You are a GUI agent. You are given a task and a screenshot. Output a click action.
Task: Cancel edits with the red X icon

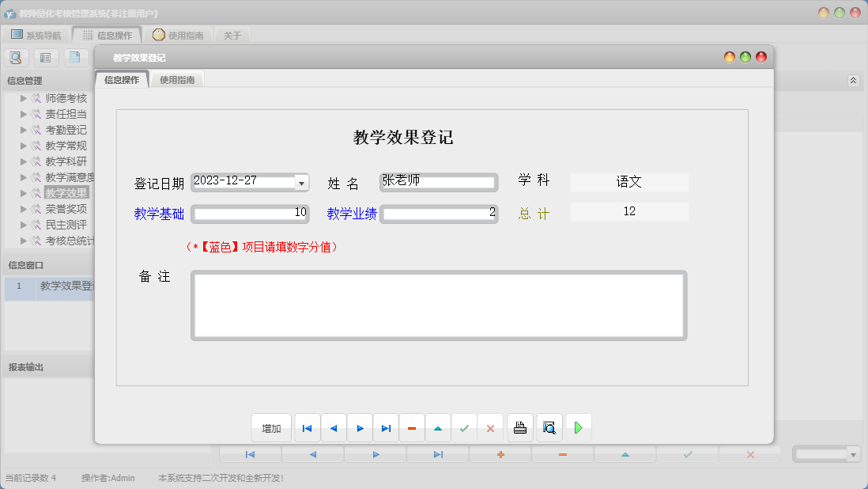490,427
